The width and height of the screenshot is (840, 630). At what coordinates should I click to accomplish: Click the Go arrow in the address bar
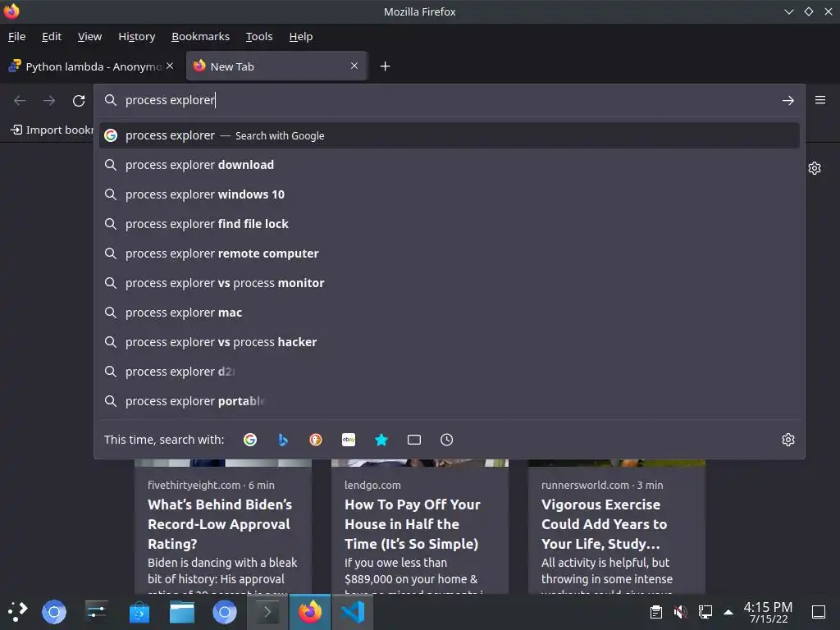pyautogui.click(x=788, y=100)
